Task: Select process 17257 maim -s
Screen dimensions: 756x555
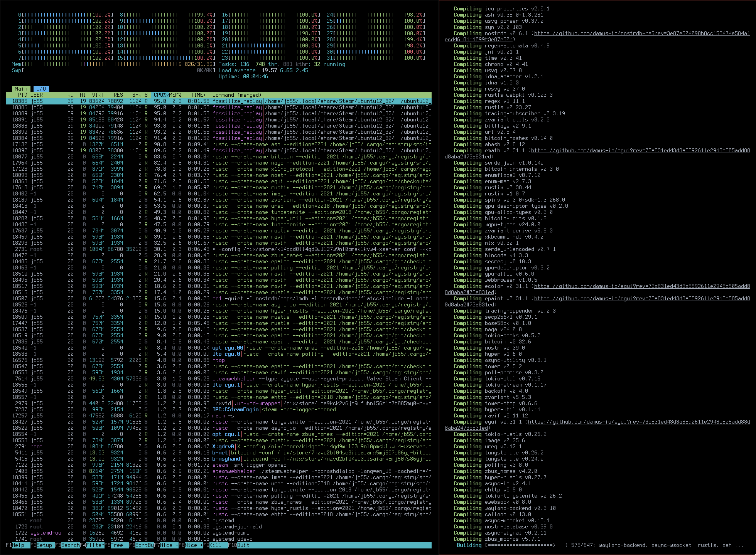Action: click(x=219, y=415)
